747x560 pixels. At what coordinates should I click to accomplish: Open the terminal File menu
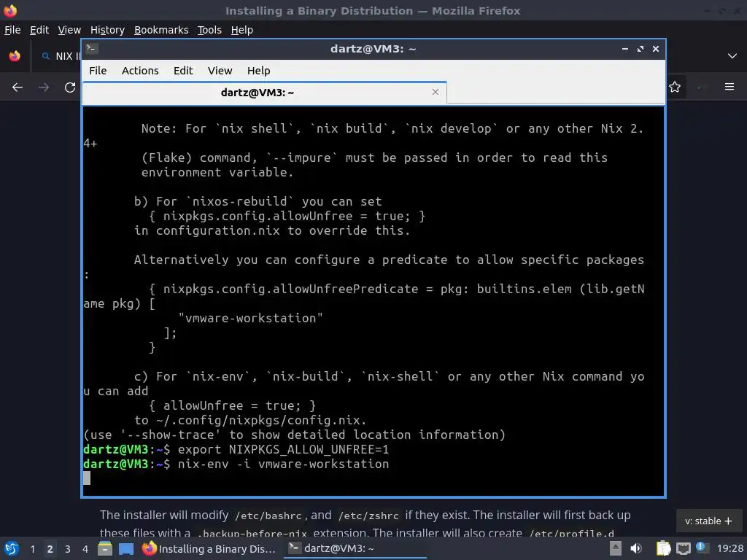(98, 71)
